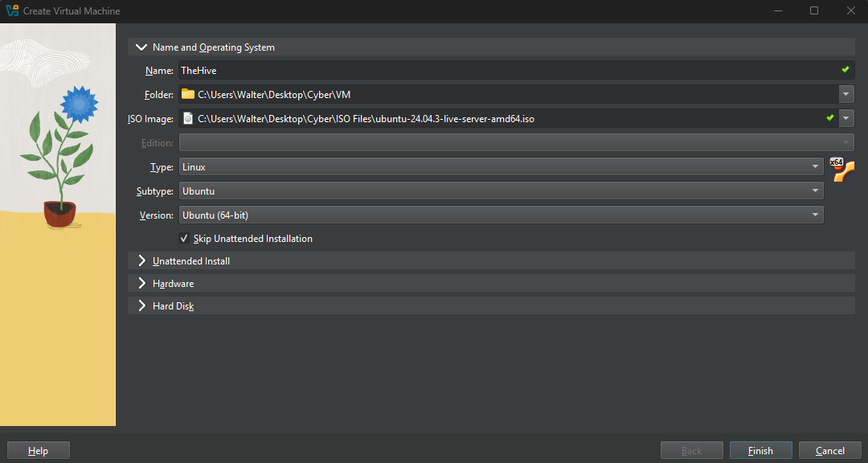Click the VirtualBox logo in the title bar
The image size is (868, 463).
click(12, 11)
